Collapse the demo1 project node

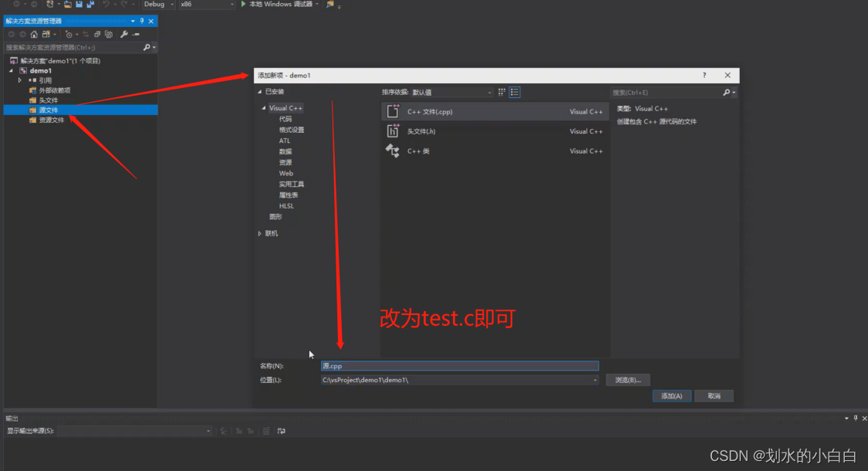click(x=11, y=71)
